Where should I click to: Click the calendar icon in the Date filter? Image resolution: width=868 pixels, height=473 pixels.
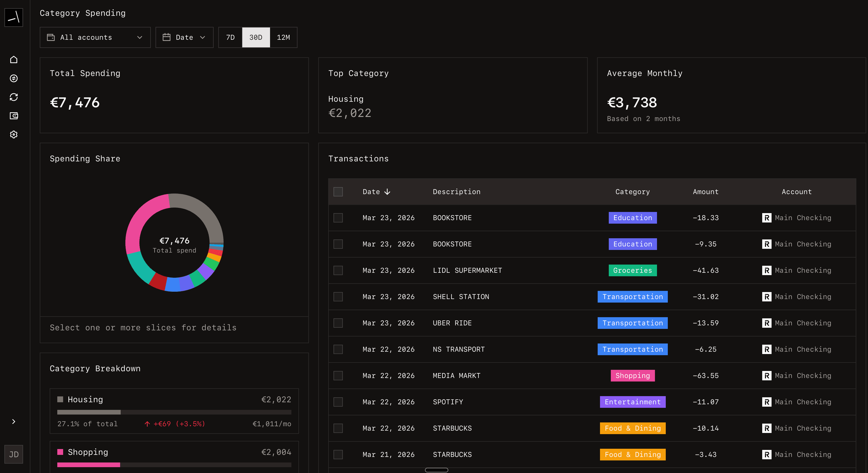[167, 37]
